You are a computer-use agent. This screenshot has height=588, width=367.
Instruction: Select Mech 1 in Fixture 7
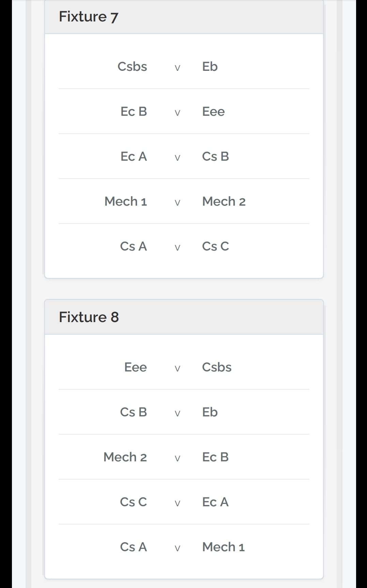tap(126, 201)
